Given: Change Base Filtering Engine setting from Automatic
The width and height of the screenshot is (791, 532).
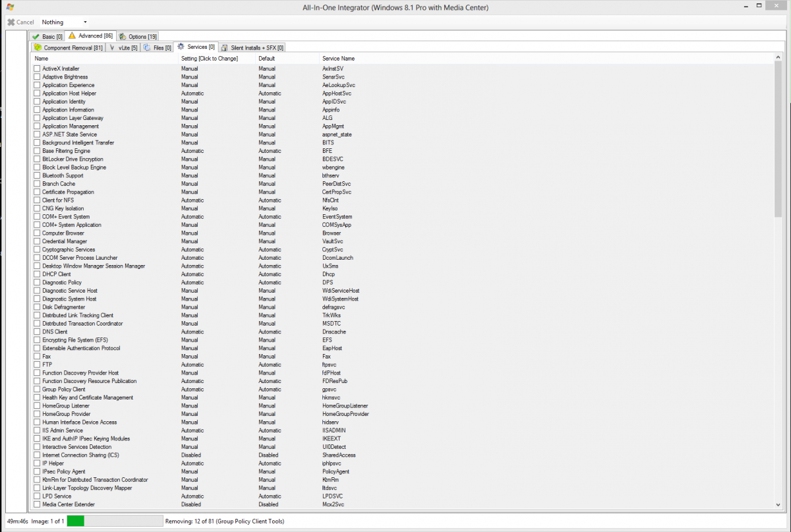Looking at the screenshot, I should [192, 151].
